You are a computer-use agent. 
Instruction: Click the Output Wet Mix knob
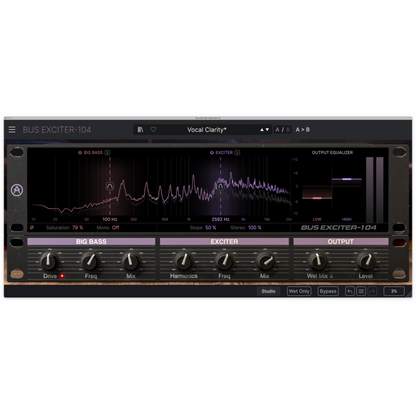tap(318, 261)
